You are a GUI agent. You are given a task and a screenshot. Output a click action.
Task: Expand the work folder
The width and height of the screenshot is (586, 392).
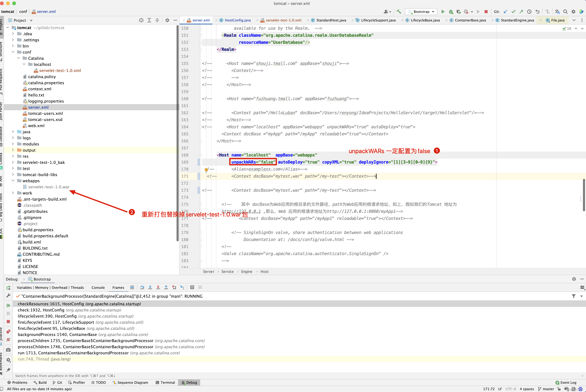click(x=13, y=193)
